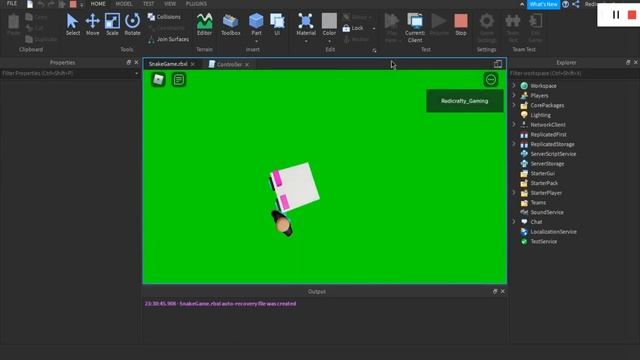Click the share icon in title bar
The height and width of the screenshot is (360, 640).
point(576,4)
